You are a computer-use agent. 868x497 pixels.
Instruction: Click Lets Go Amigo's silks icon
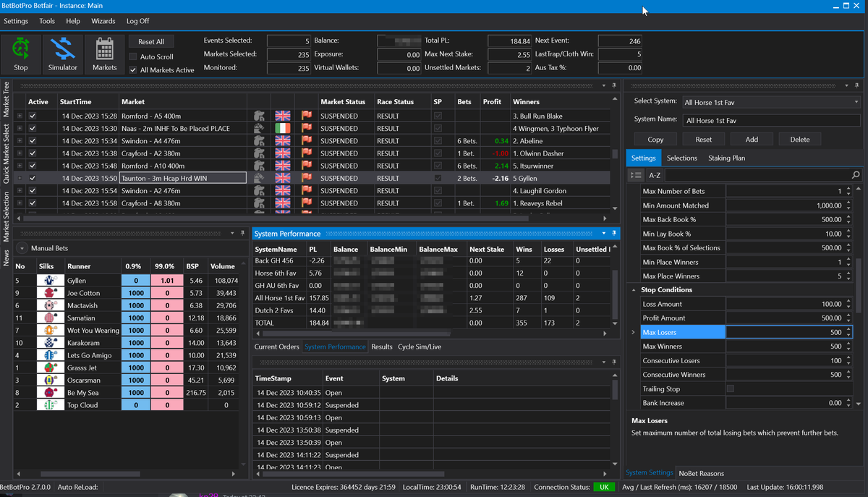tap(49, 355)
